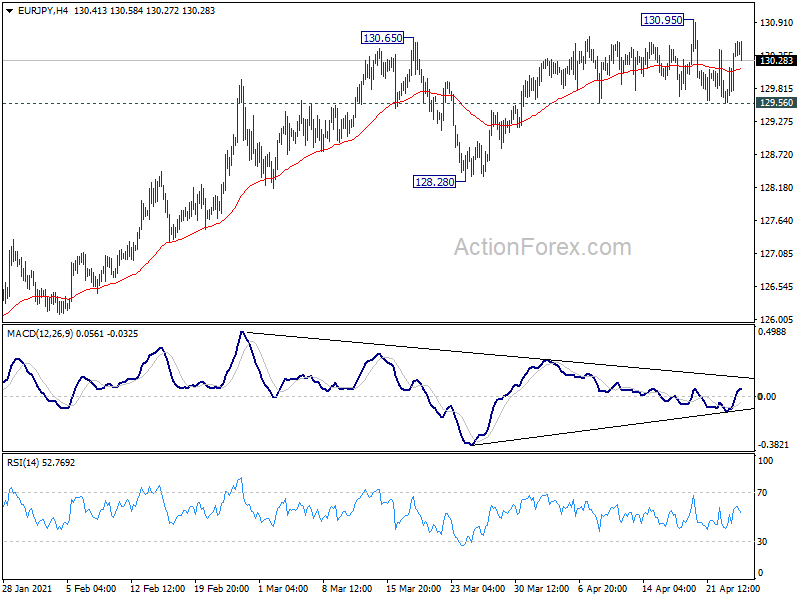Click the 1 Mar 04:00 time label

coord(283,588)
